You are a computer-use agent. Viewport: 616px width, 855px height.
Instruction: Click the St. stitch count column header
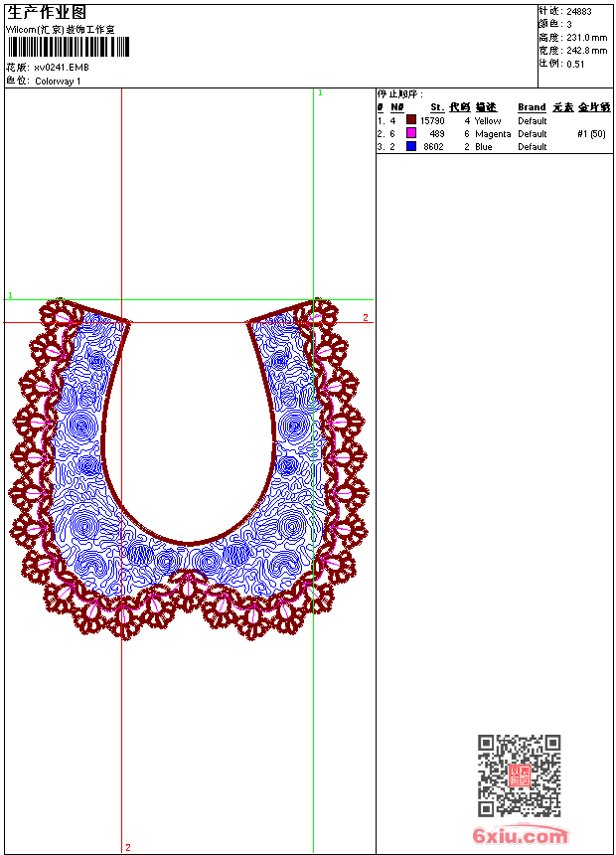click(436, 107)
